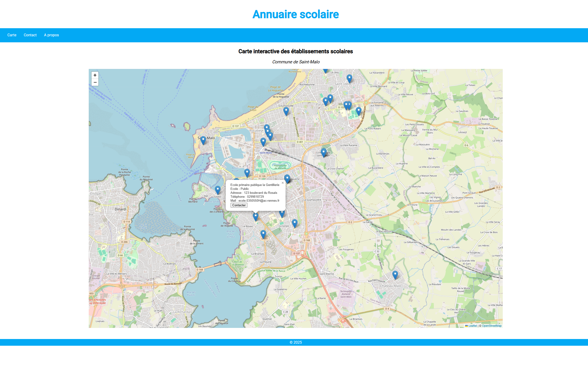Click the Annuaire scolaire title
The image size is (588, 370).
pos(296,14)
